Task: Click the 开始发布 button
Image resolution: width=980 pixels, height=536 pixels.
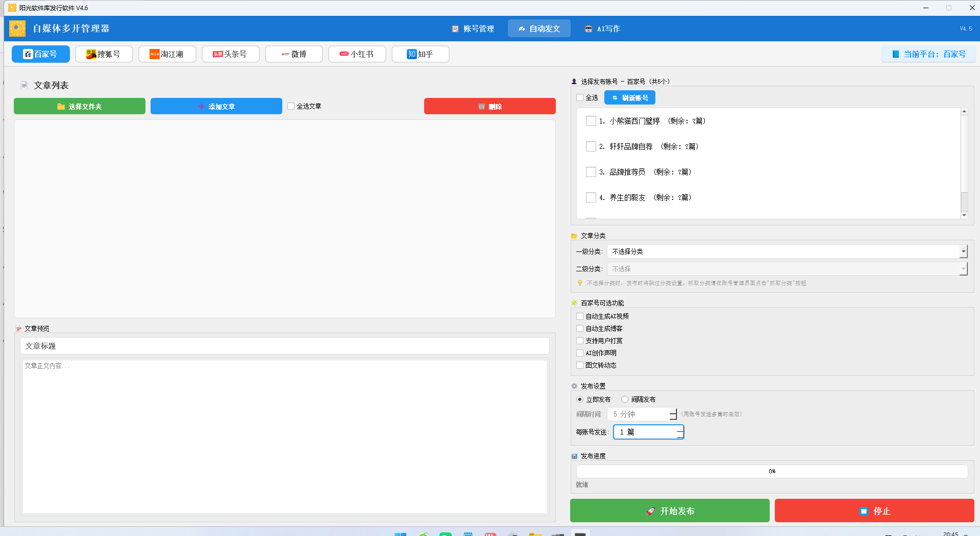Action: pyautogui.click(x=670, y=511)
